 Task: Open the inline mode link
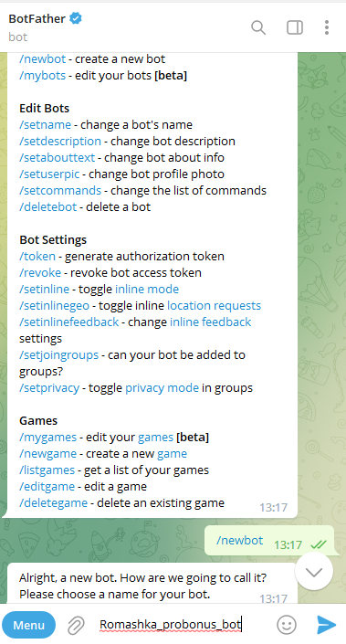tap(147, 290)
